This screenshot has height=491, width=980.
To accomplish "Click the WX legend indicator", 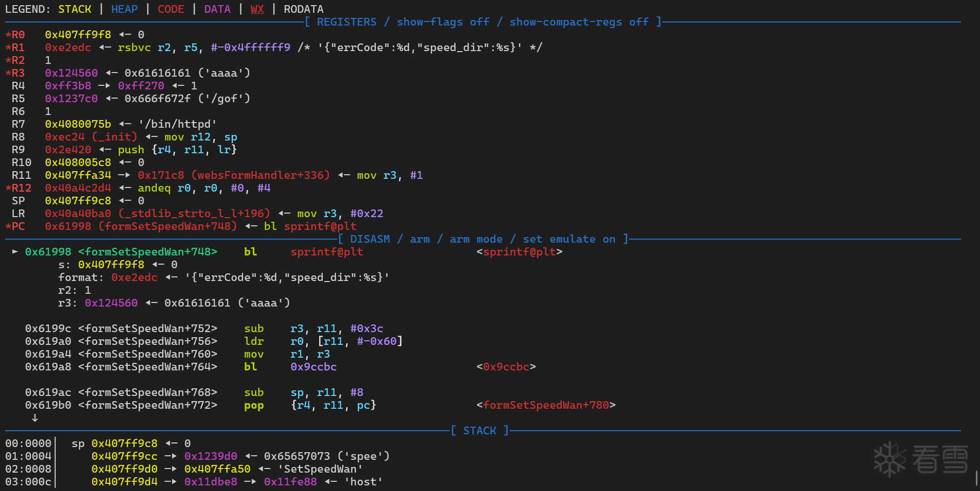I will (257, 9).
